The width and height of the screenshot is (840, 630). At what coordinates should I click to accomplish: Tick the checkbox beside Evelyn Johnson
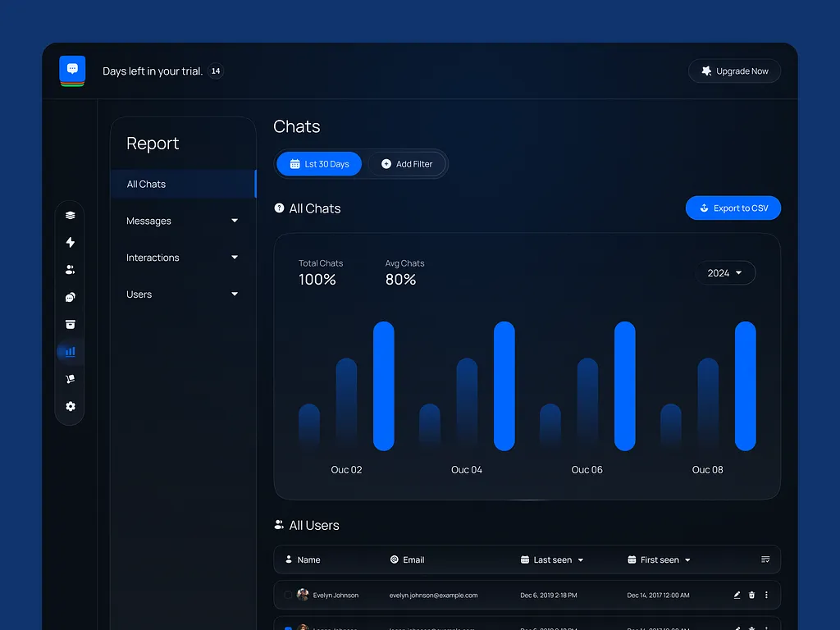(288, 595)
